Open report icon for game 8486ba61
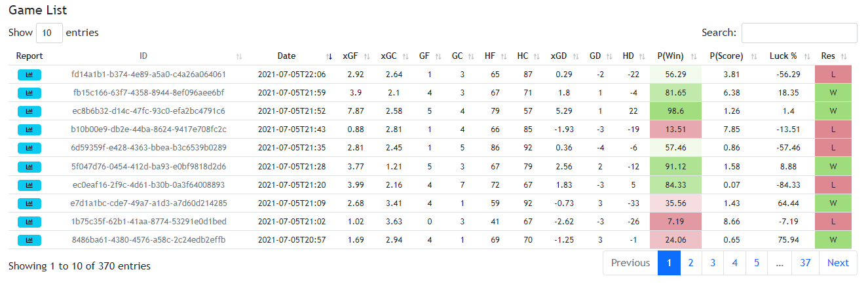 pyautogui.click(x=29, y=240)
